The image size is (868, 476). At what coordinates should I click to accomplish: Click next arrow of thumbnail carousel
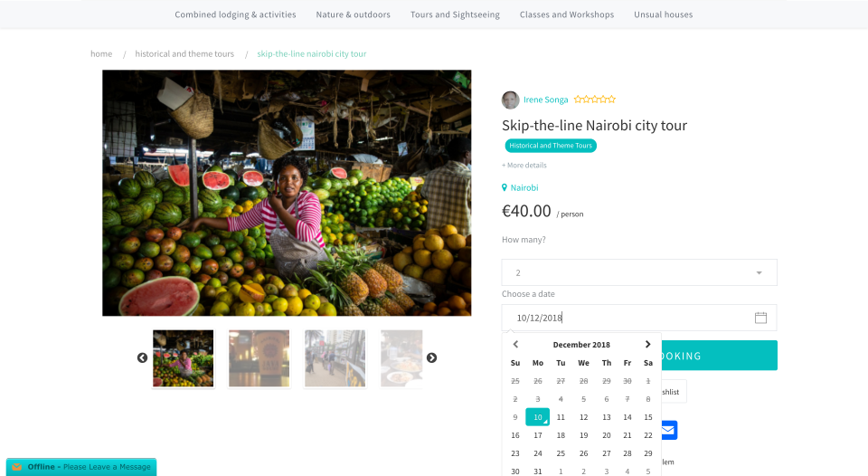point(431,357)
